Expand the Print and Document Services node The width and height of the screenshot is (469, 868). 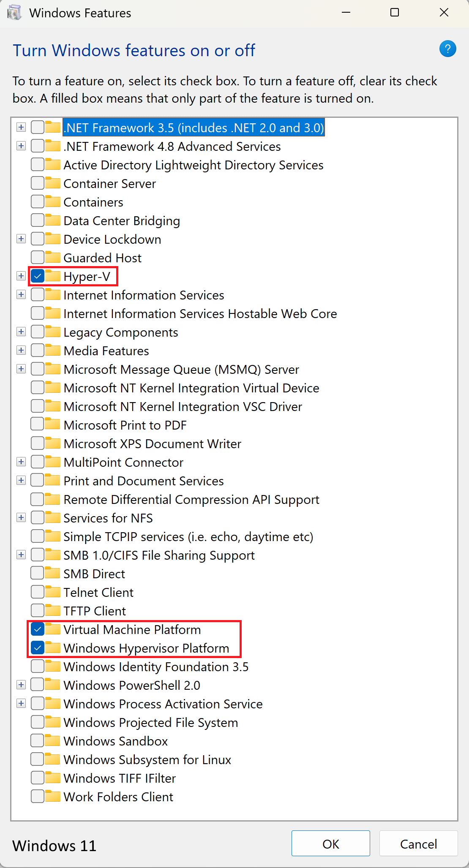21,480
